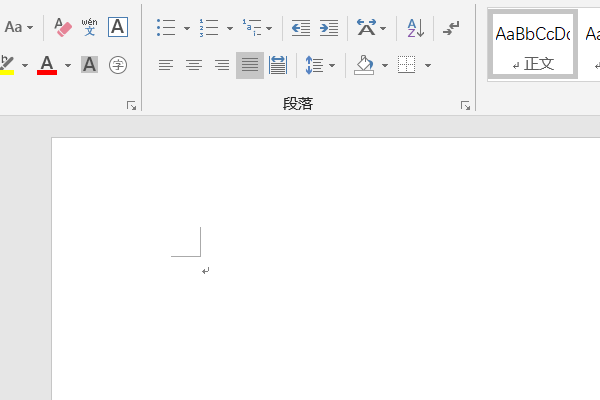This screenshot has width=600, height=400.
Task: Apply bullet list
Action: (x=166, y=28)
